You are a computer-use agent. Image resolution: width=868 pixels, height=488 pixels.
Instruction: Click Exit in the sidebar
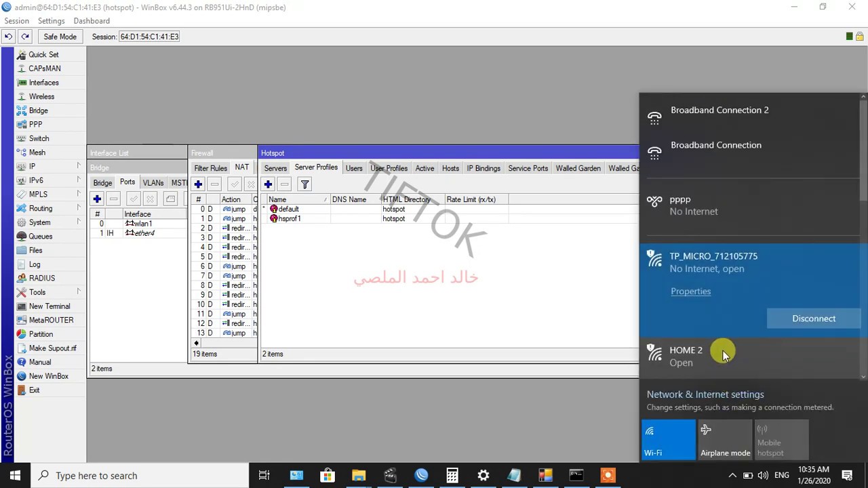pyautogui.click(x=34, y=390)
